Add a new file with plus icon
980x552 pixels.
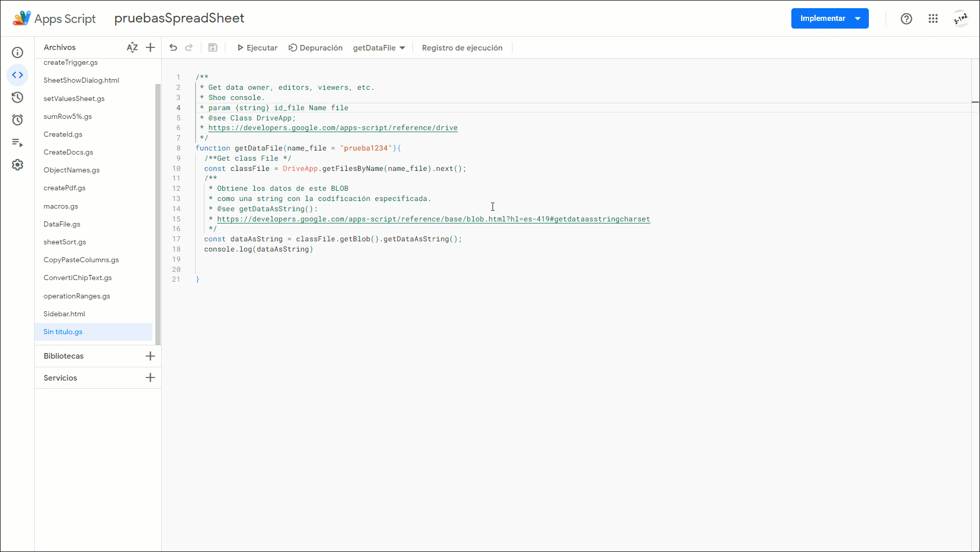pos(150,47)
